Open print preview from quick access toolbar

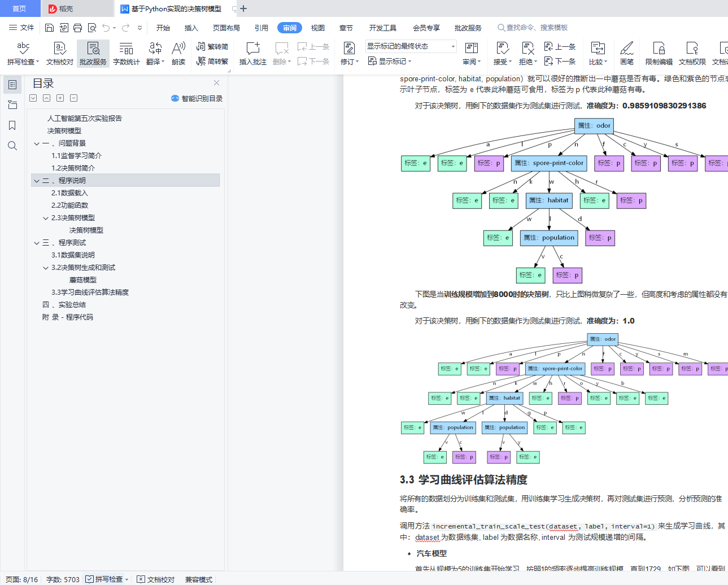[x=92, y=28]
